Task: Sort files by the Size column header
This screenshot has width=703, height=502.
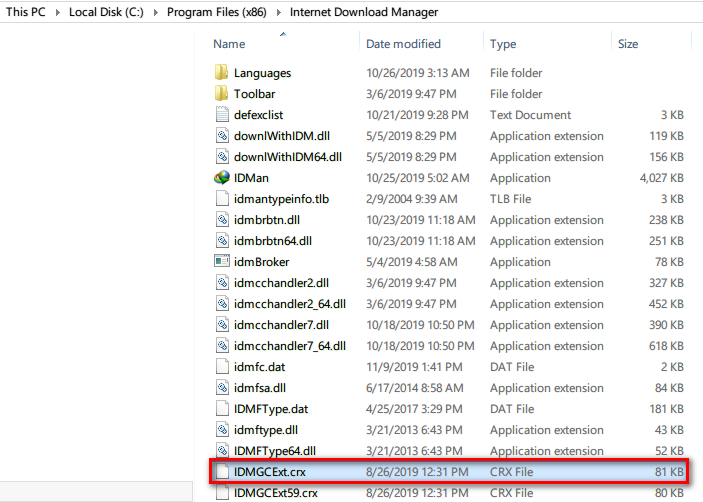Action: [628, 44]
